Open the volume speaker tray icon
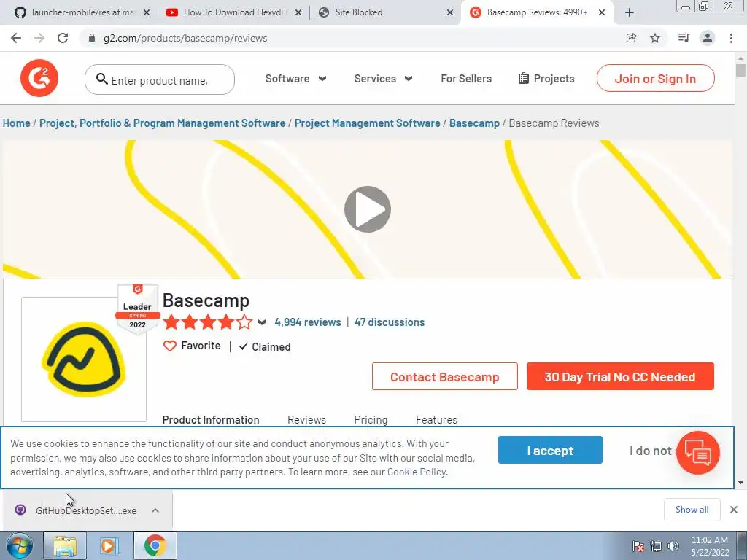The height and width of the screenshot is (560, 747). click(673, 546)
